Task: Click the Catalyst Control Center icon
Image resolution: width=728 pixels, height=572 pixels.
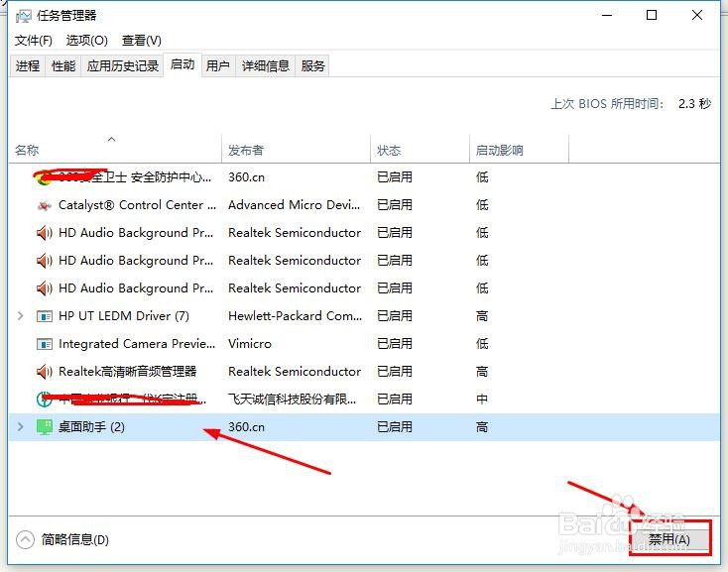Action: pos(44,205)
